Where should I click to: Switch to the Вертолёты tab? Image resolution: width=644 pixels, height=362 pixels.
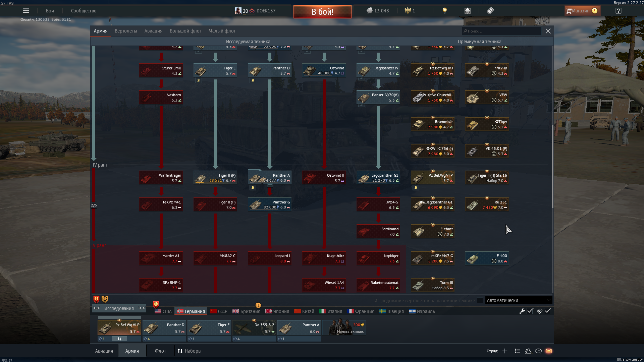point(126,31)
